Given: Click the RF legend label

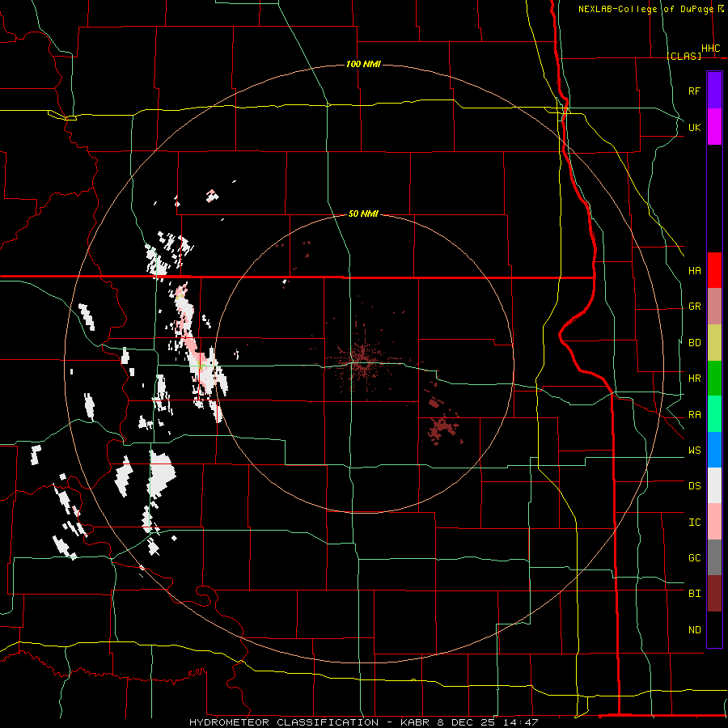Looking at the screenshot, I should click(694, 91).
